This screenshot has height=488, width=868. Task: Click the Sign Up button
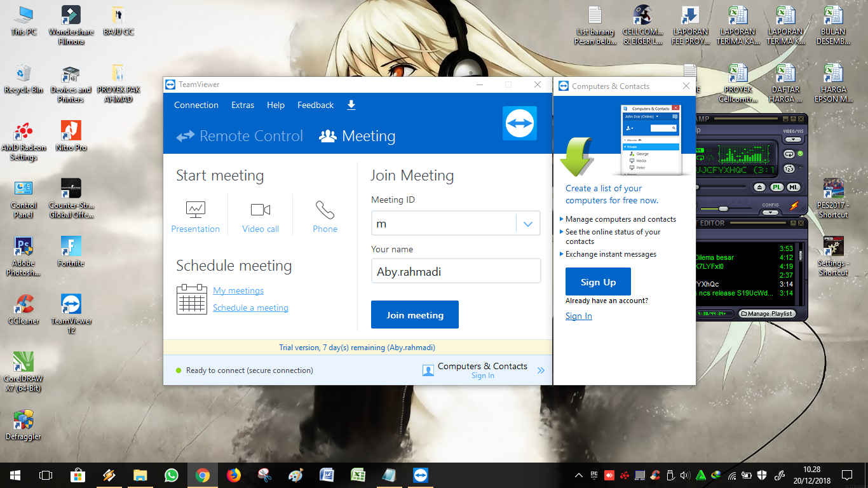597,281
